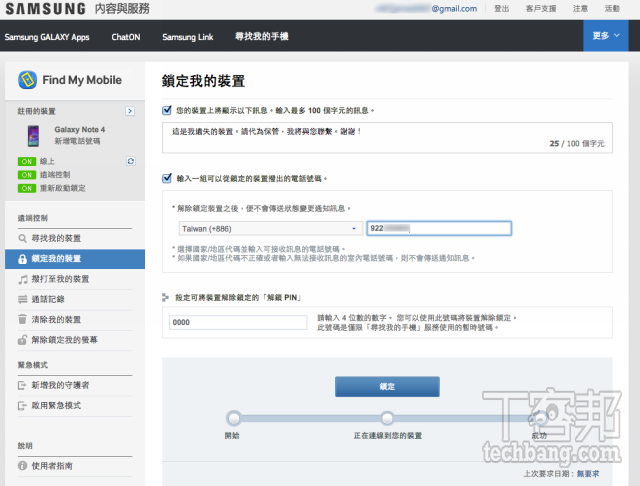Select 尋找我的手機 nav item
This screenshot has width=640, height=486.
click(x=262, y=36)
